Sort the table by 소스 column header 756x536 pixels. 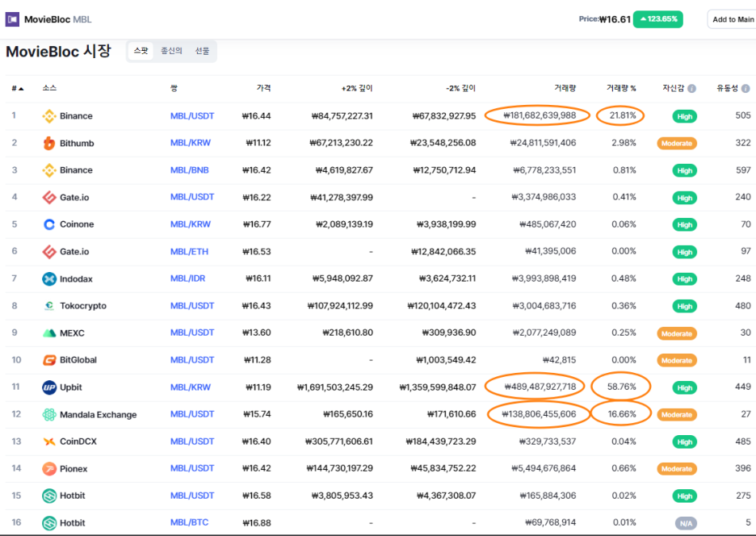click(49, 88)
